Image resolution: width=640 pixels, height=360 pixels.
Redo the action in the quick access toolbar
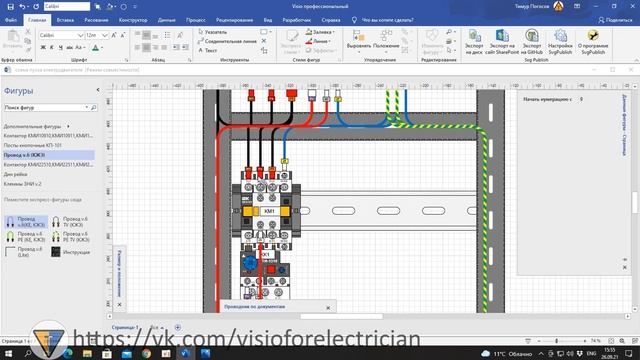[x=36, y=7]
